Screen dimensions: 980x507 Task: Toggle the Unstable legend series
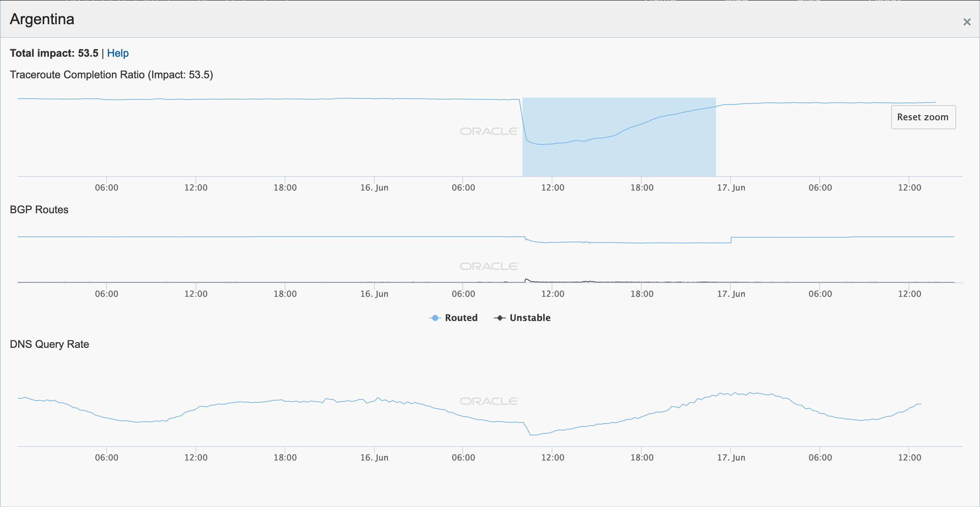[530, 318]
